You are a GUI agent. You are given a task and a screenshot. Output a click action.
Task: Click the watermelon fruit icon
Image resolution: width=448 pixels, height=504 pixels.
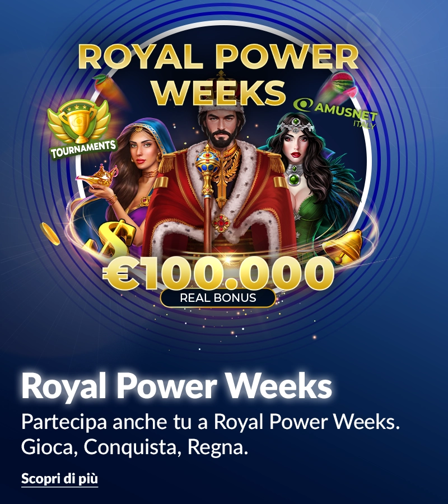[338, 86]
